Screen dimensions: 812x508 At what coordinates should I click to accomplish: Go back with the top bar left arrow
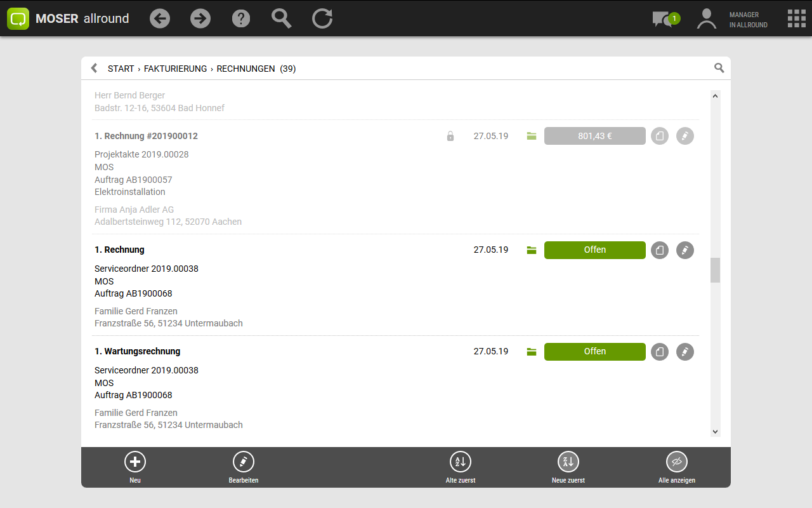[160, 18]
